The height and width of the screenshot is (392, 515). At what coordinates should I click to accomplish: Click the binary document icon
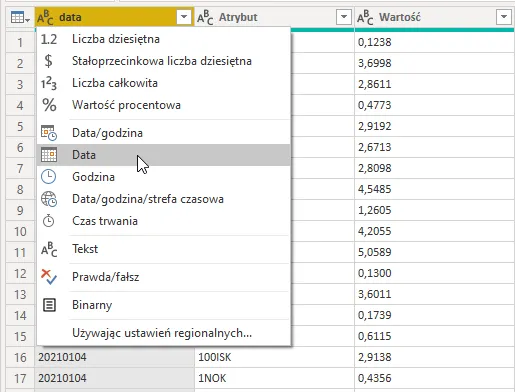(49, 305)
